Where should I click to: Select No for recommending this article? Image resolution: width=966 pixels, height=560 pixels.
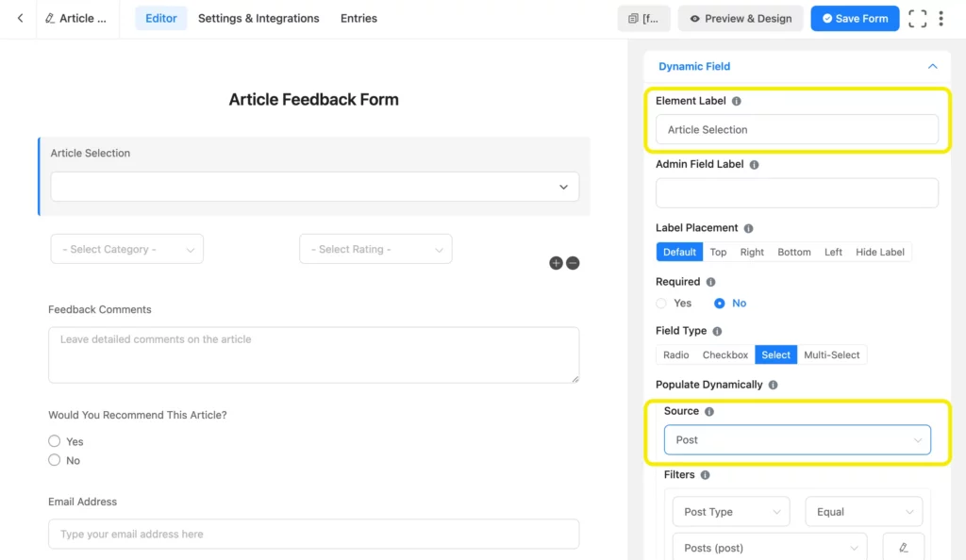(x=55, y=460)
